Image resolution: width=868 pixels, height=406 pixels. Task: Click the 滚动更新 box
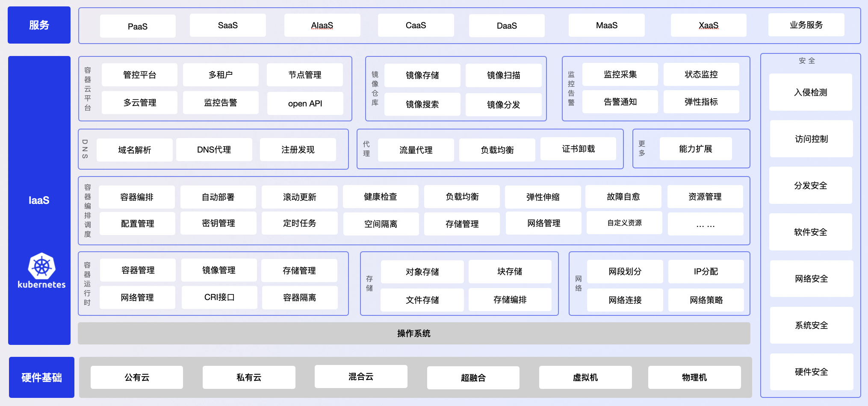pos(299,197)
